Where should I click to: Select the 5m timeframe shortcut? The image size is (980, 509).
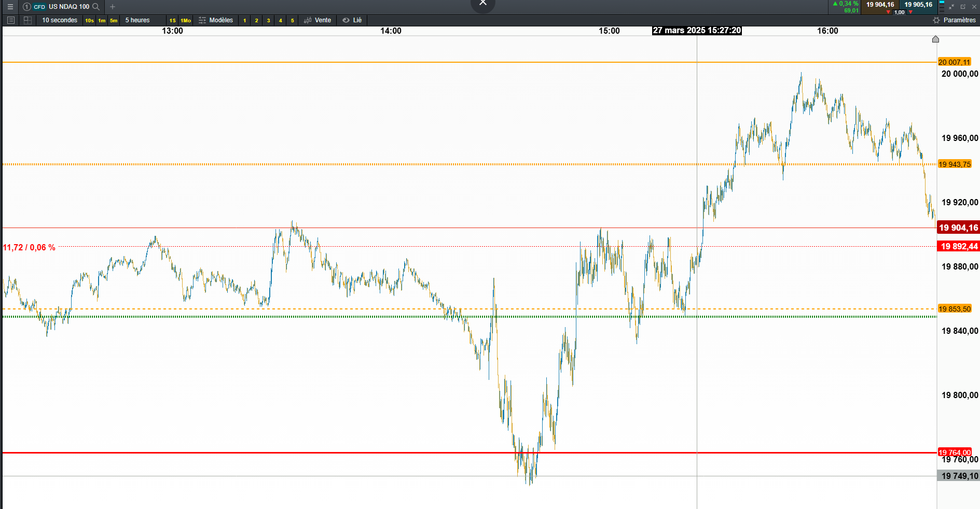pyautogui.click(x=114, y=20)
